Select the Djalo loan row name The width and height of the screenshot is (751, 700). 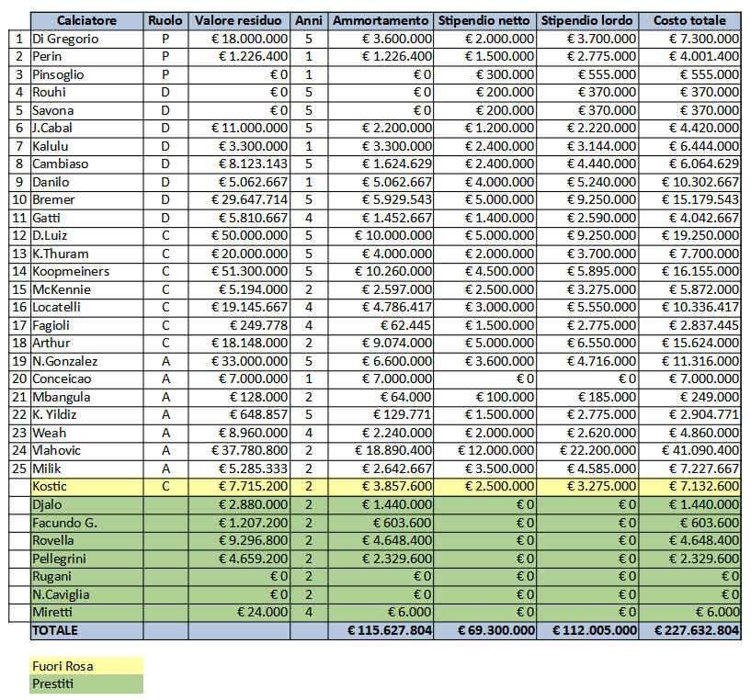click(x=86, y=505)
